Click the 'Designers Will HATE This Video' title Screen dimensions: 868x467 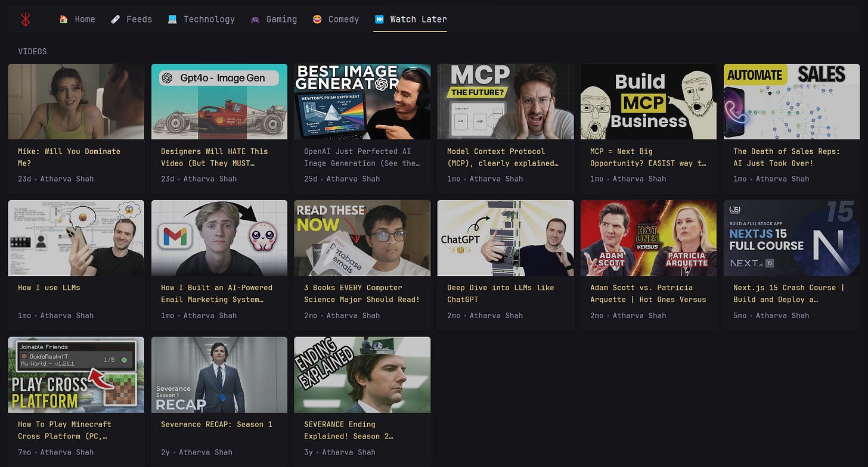[x=215, y=157]
